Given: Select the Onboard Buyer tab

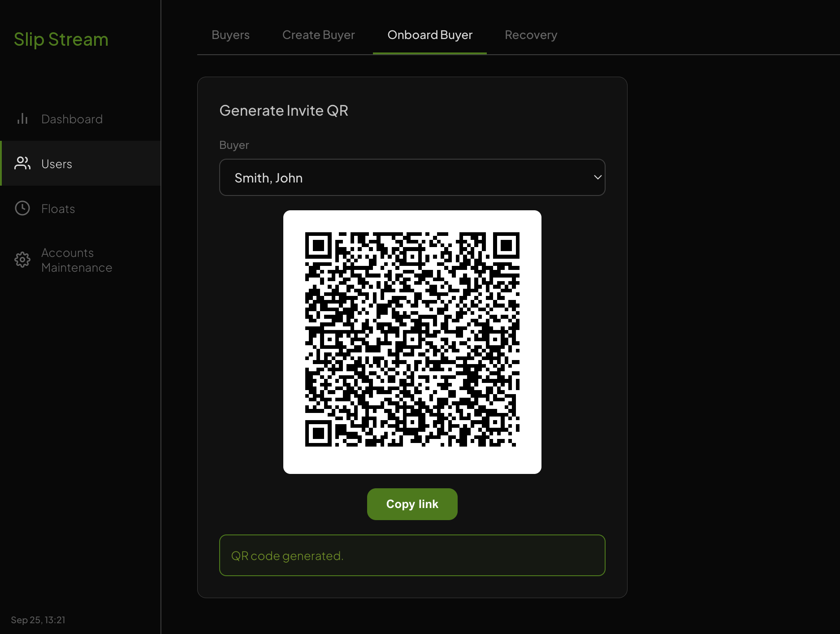Looking at the screenshot, I should coord(430,35).
